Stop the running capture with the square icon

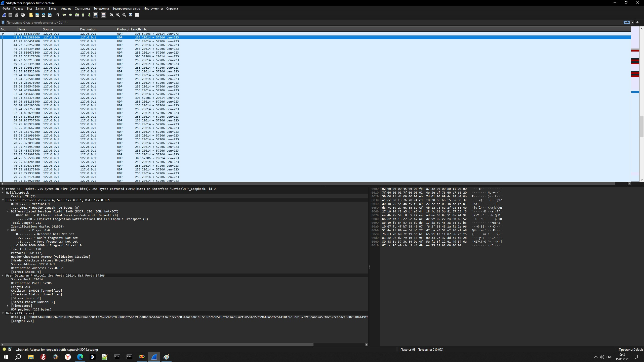pos(10,15)
